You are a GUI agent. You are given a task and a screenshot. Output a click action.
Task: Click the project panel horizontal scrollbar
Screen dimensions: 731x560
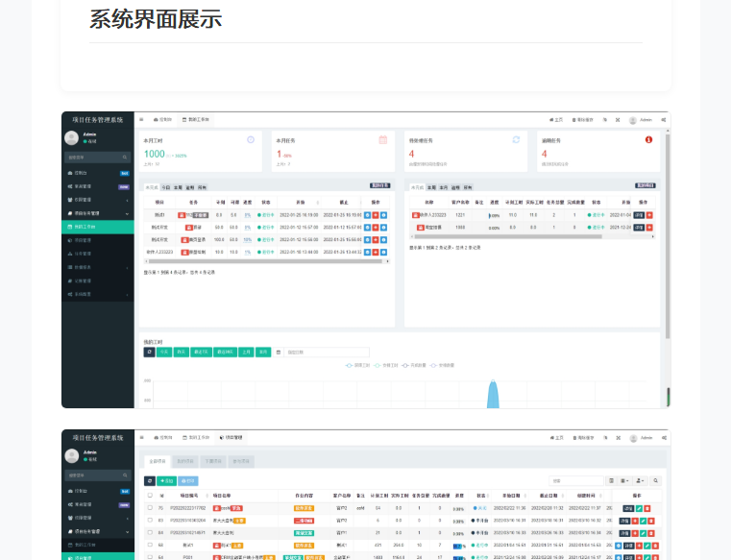point(508,236)
